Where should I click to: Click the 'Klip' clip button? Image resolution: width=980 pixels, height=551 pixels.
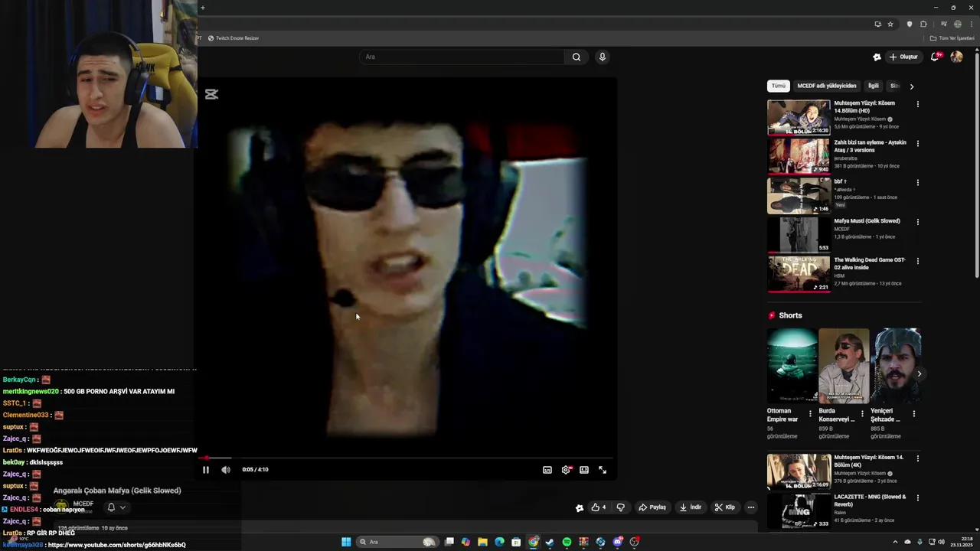[725, 507]
